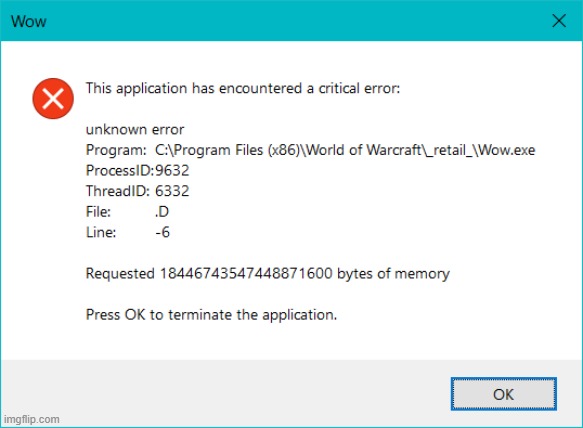
Task: Close the Wow error dialog
Action: 559,21
